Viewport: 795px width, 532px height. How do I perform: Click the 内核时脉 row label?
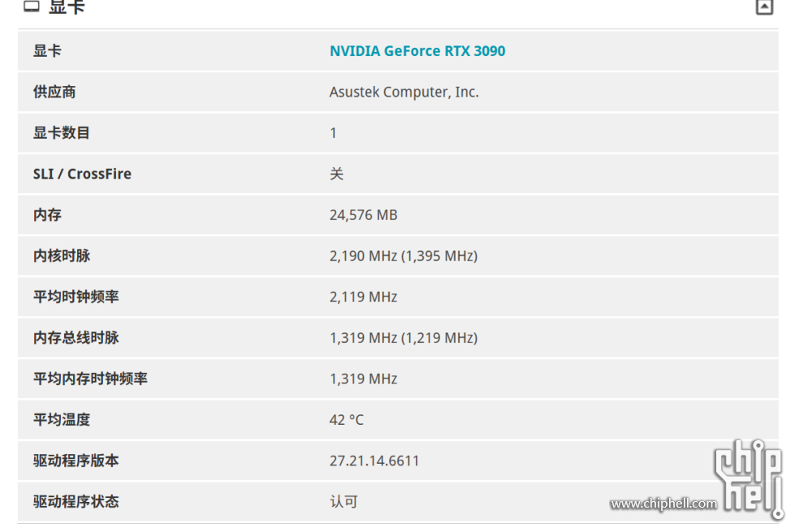[x=62, y=256]
